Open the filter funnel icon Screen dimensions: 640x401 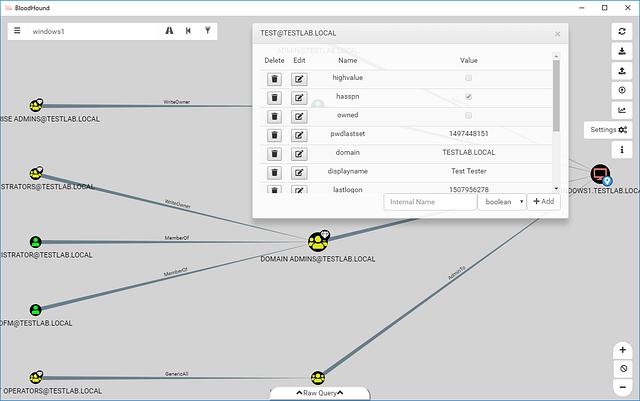coord(208,31)
